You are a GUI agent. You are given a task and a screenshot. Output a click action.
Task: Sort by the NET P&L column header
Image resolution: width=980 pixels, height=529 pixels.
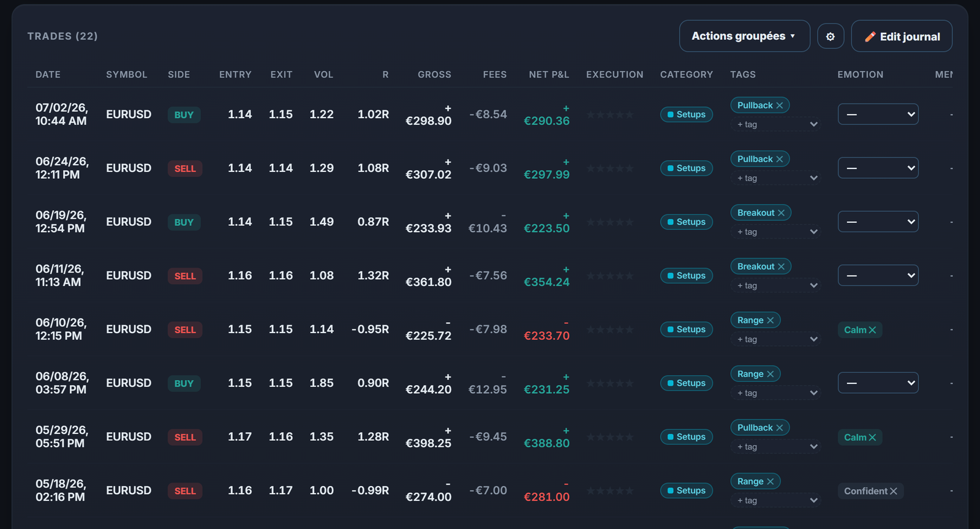[x=549, y=75]
